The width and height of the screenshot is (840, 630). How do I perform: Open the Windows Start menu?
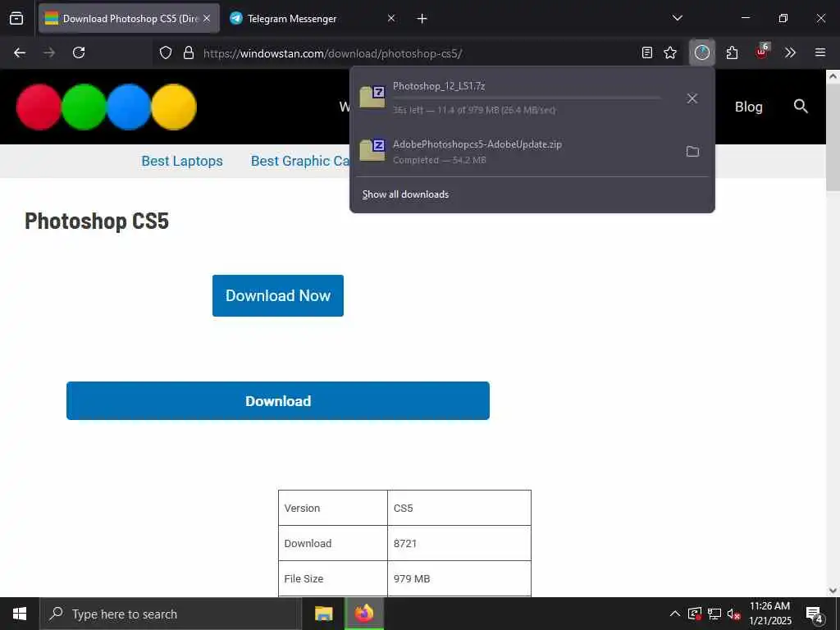[20, 614]
